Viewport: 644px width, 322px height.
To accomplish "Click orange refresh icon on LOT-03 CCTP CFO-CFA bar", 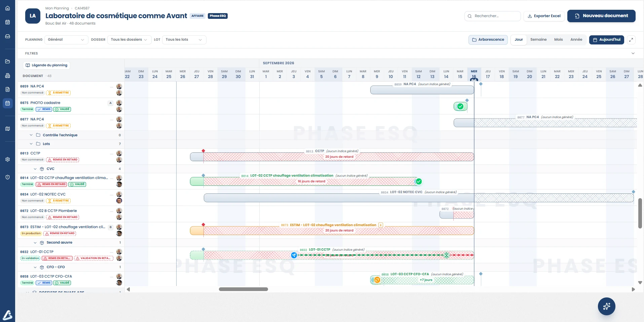I will coord(377,280).
